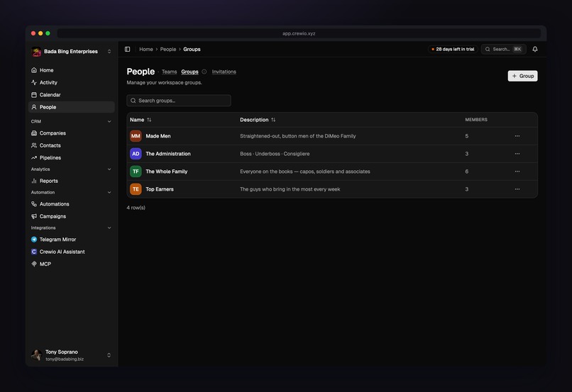This screenshot has height=392, width=572.
Task: Open Telegram Mirror integration
Action: 71,240
